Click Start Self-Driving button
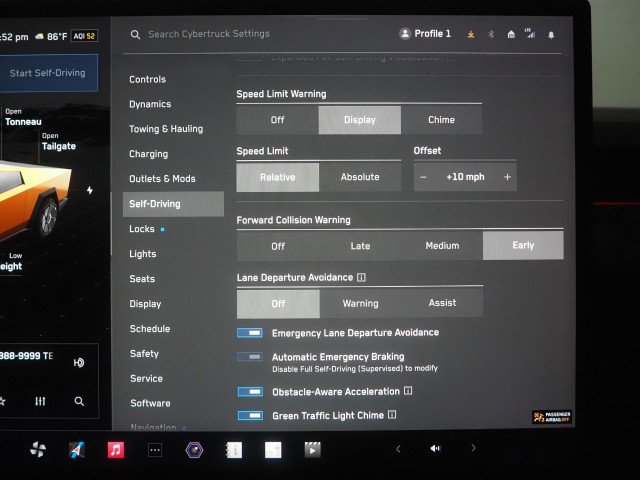640x480 pixels. point(48,73)
